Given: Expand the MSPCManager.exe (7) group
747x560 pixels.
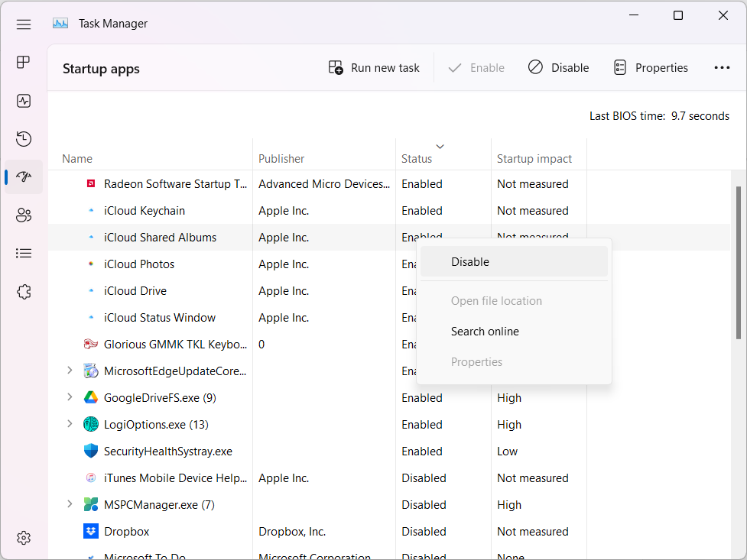Looking at the screenshot, I should point(70,503).
